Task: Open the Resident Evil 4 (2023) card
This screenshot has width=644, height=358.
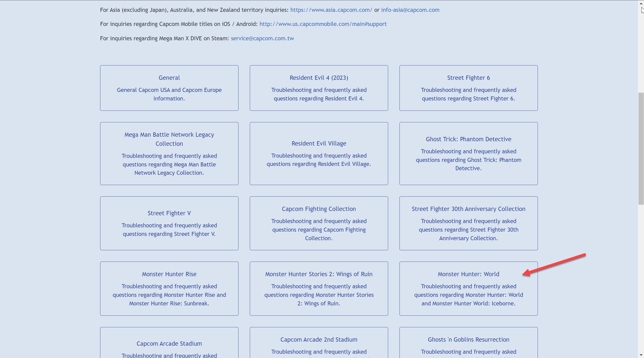Action: tap(319, 88)
